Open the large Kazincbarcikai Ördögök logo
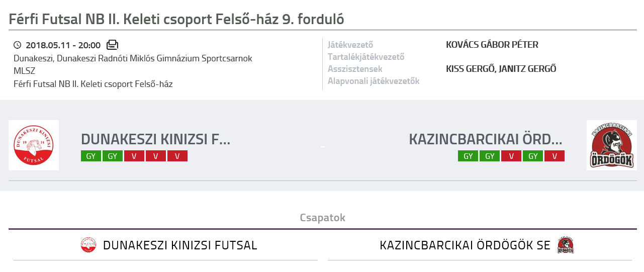Image resolution: width=644 pixels, height=272 pixels. pos(611,145)
